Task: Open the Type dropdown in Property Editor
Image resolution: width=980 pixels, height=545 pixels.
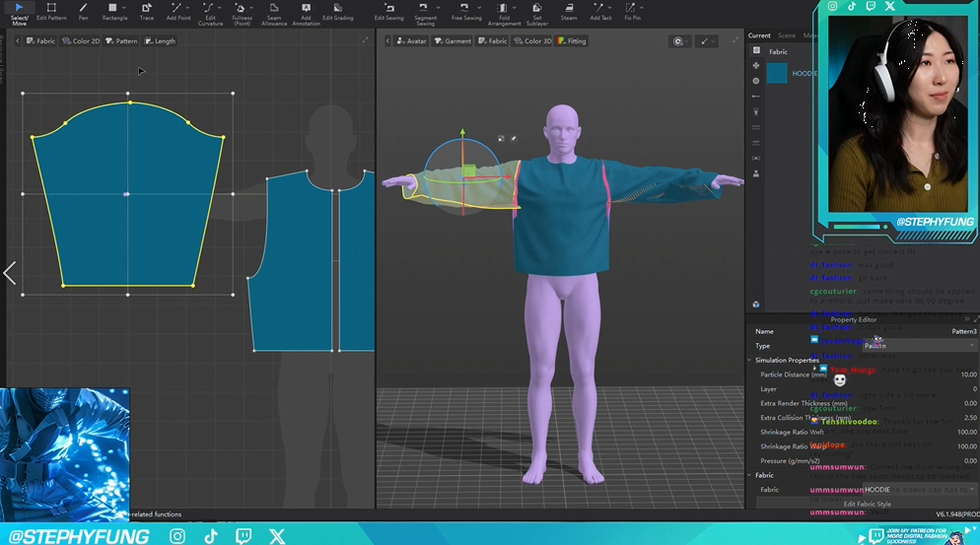Action: pyautogui.click(x=919, y=346)
